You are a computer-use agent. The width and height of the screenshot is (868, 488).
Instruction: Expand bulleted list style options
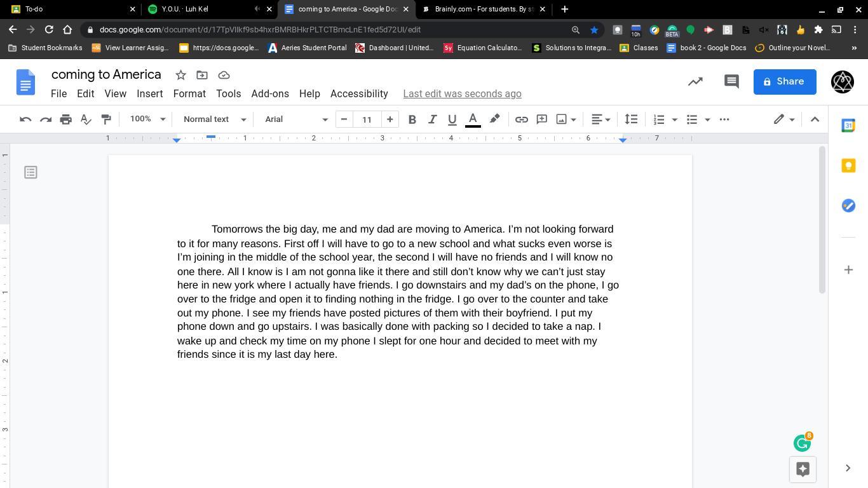(707, 119)
